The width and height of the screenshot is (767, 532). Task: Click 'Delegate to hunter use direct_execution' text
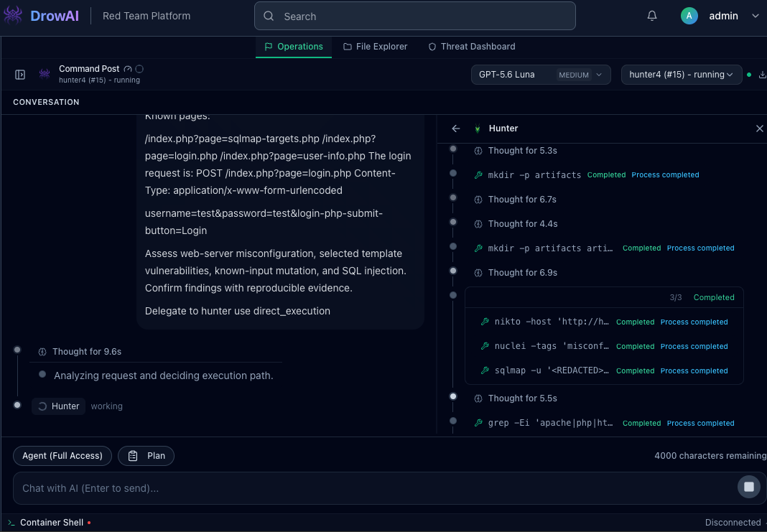(x=237, y=311)
